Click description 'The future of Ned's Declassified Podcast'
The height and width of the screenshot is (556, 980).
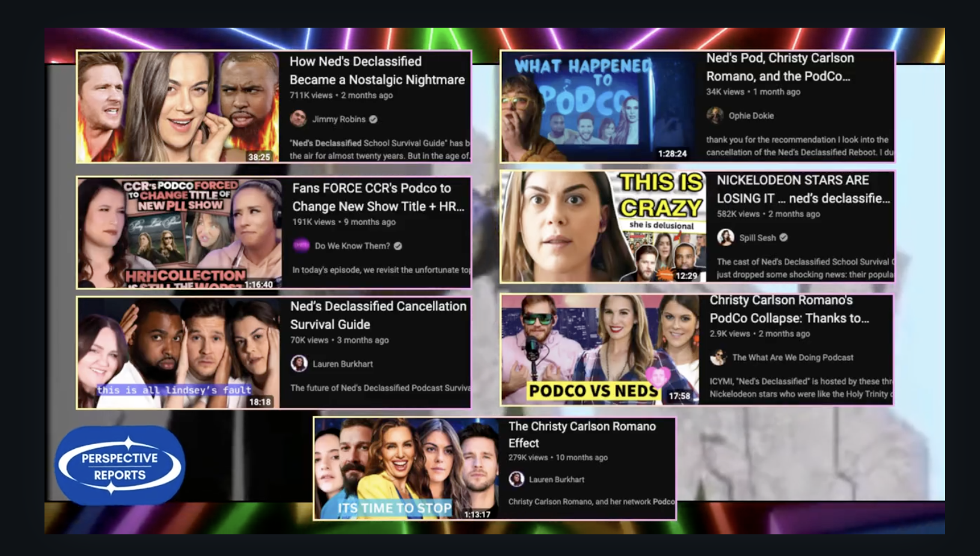coord(380,388)
